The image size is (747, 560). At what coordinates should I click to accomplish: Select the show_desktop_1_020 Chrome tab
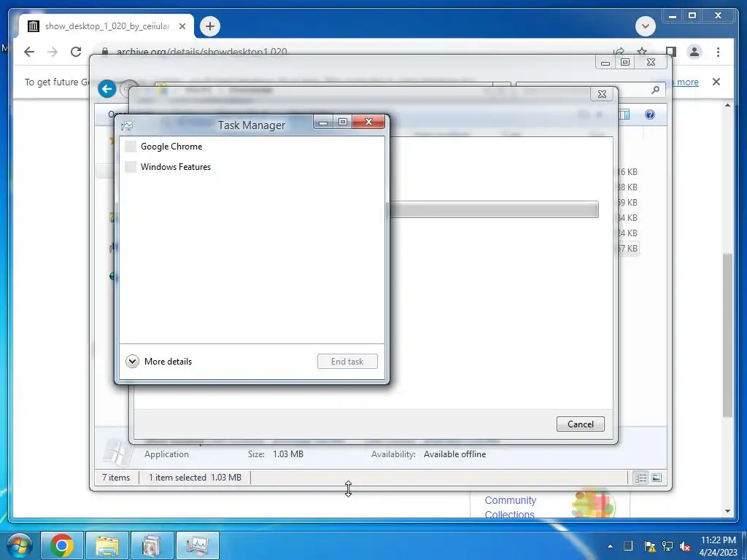[x=106, y=26]
